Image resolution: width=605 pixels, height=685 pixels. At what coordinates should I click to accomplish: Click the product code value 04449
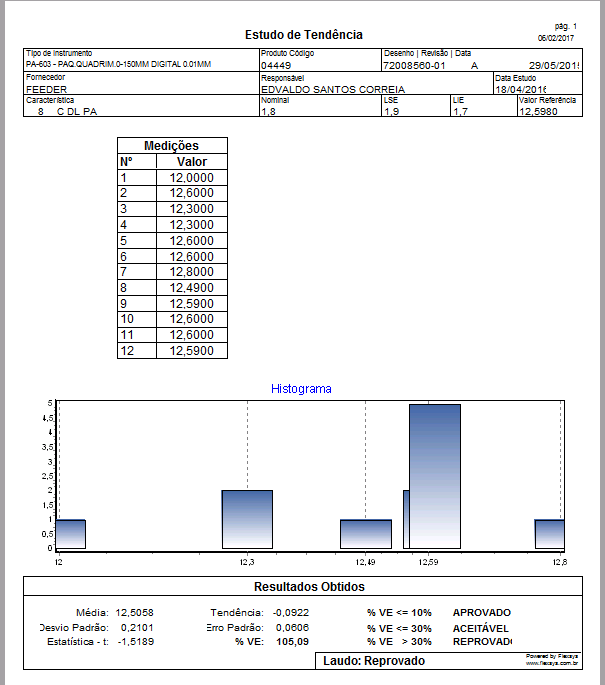point(276,66)
